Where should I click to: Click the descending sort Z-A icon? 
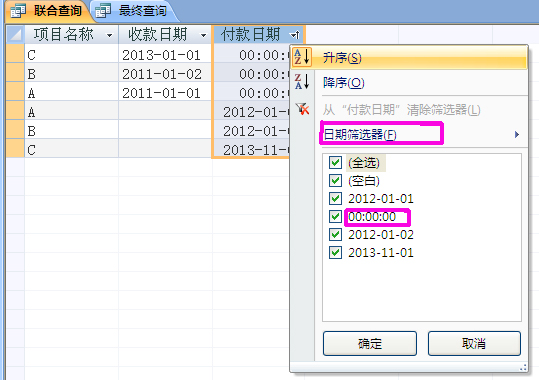[302, 82]
